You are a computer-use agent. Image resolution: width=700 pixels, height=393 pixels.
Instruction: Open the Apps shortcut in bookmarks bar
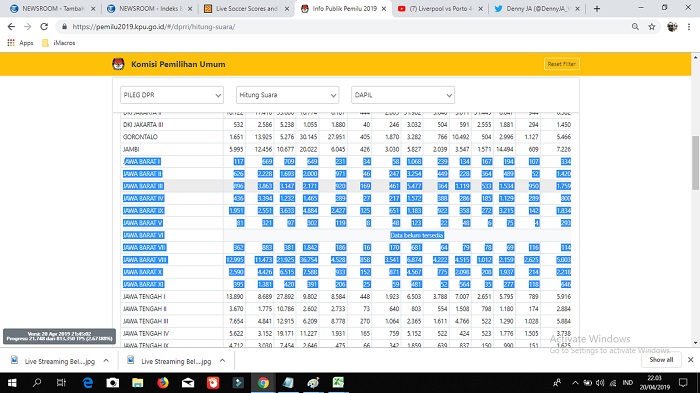coord(20,43)
